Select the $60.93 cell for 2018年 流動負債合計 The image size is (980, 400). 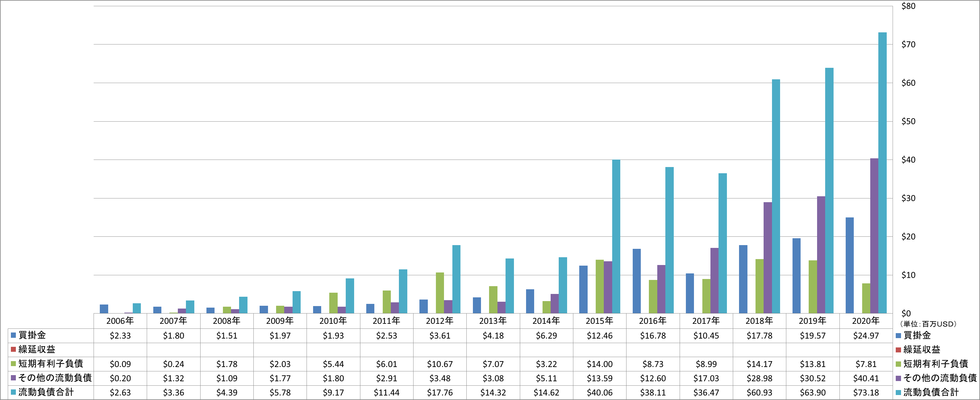759,393
